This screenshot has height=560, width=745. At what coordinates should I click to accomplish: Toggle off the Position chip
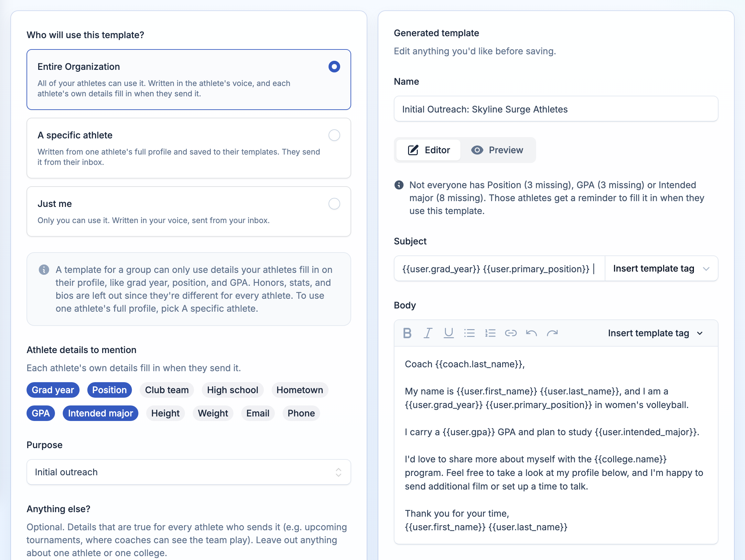click(x=110, y=390)
